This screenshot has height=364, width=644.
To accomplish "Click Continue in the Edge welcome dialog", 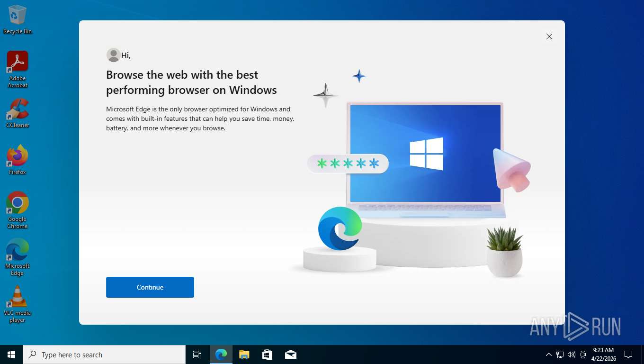I will click(x=150, y=287).
